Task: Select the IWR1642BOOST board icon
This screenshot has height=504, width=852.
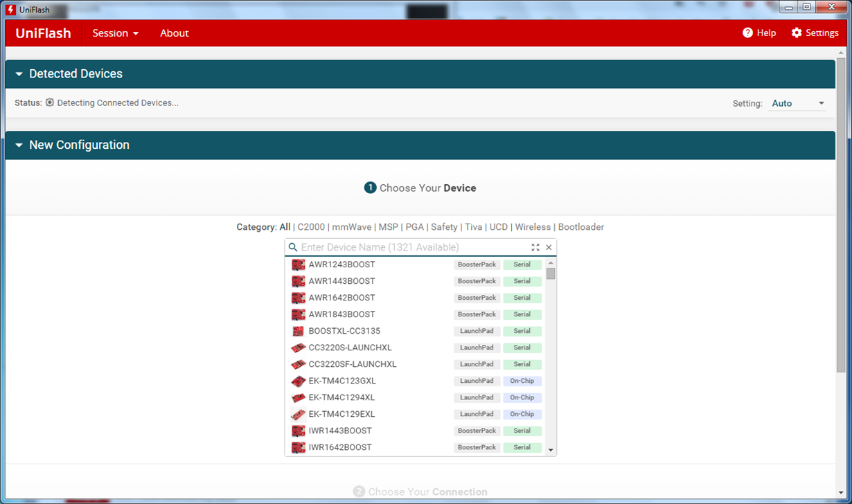Action: click(x=299, y=447)
